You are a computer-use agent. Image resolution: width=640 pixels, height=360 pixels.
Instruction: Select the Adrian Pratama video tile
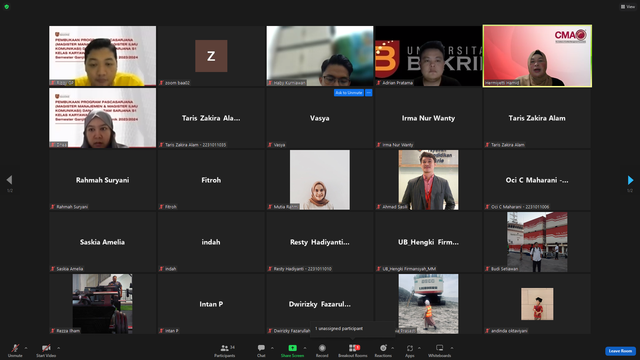(428, 56)
